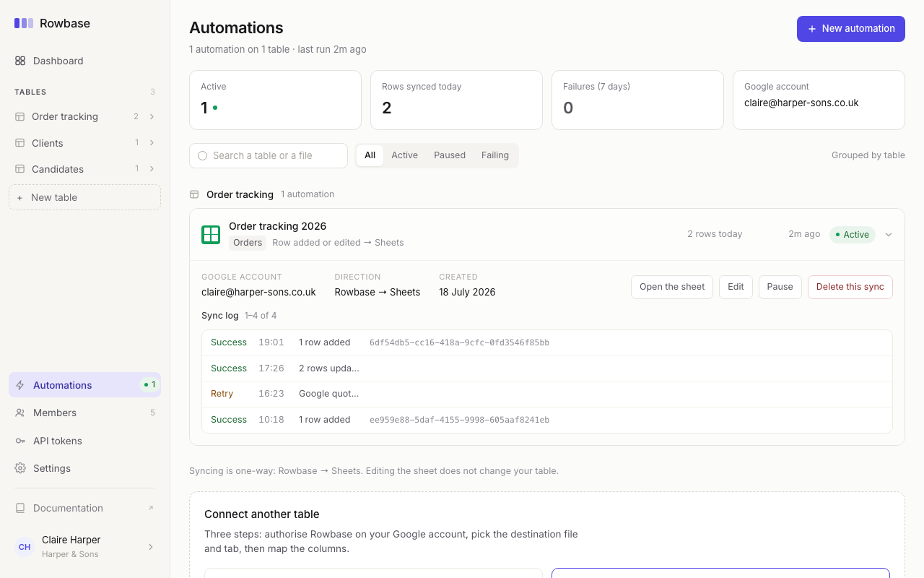Open the Claire Harper account menu chevron
The image size is (924, 578).
point(151,547)
